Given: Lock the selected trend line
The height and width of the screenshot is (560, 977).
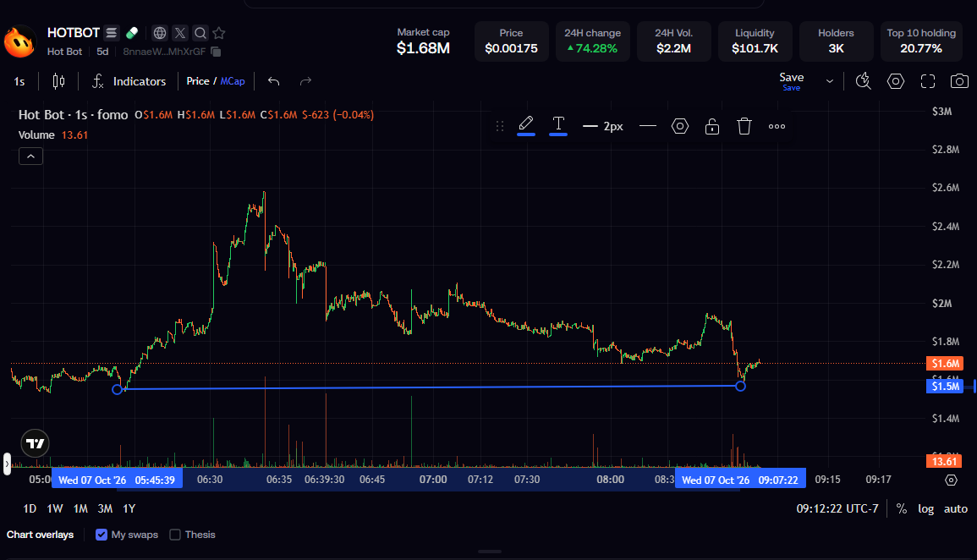Looking at the screenshot, I should coord(712,126).
